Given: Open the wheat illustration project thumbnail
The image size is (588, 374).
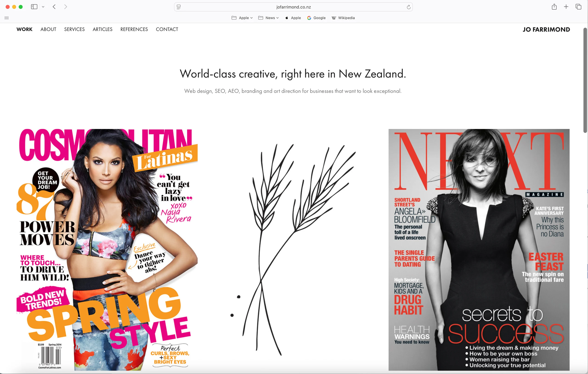Looking at the screenshot, I should tap(293, 250).
